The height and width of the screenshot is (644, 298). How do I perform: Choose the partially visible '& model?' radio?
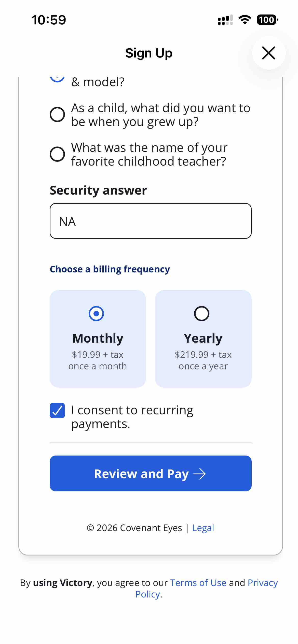[x=57, y=79]
